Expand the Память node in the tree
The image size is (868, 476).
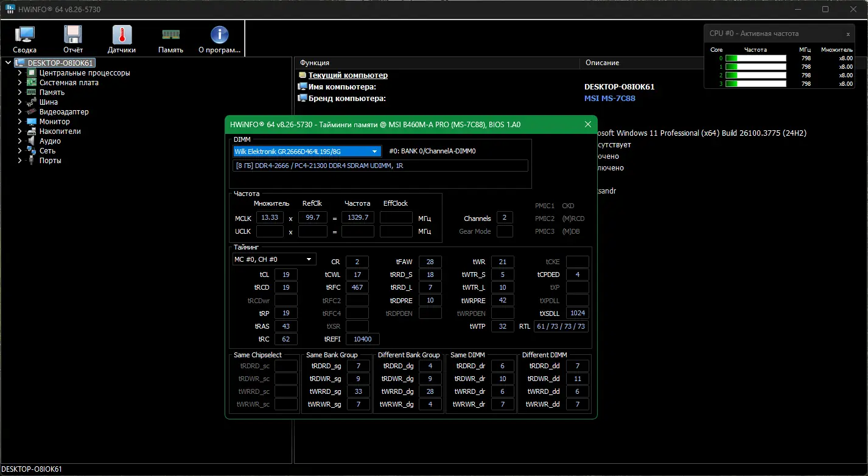coord(19,93)
